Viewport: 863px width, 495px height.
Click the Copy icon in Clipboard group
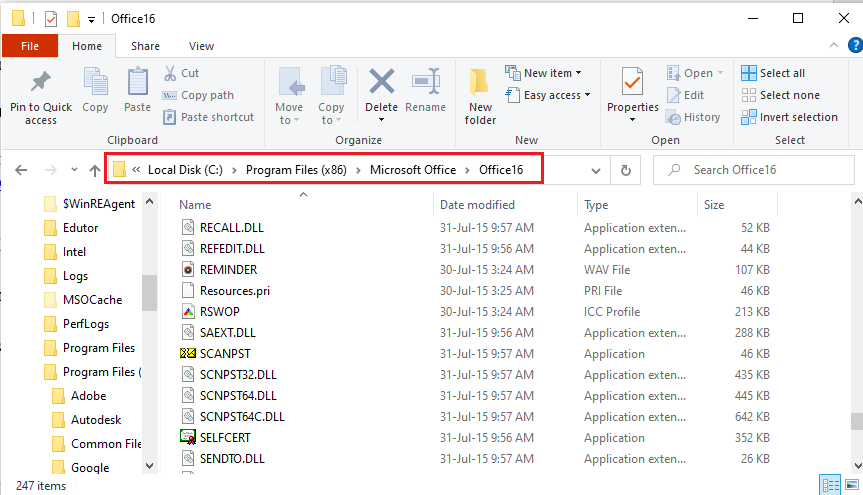pyautogui.click(x=95, y=82)
